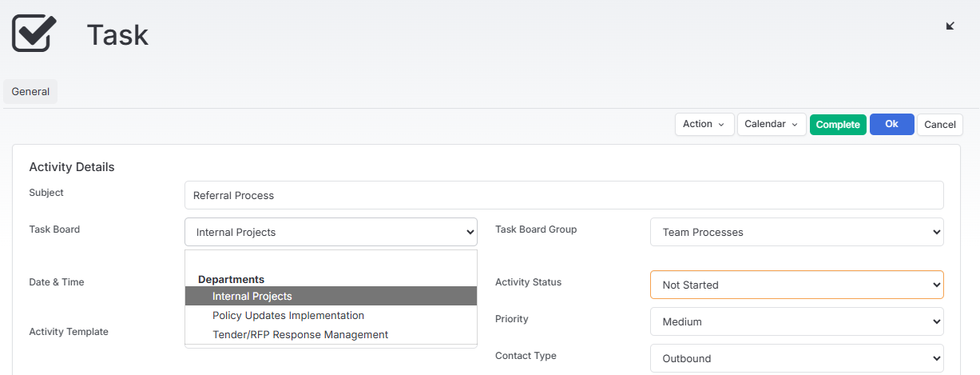Open the Activity Status dropdown

pos(797,285)
